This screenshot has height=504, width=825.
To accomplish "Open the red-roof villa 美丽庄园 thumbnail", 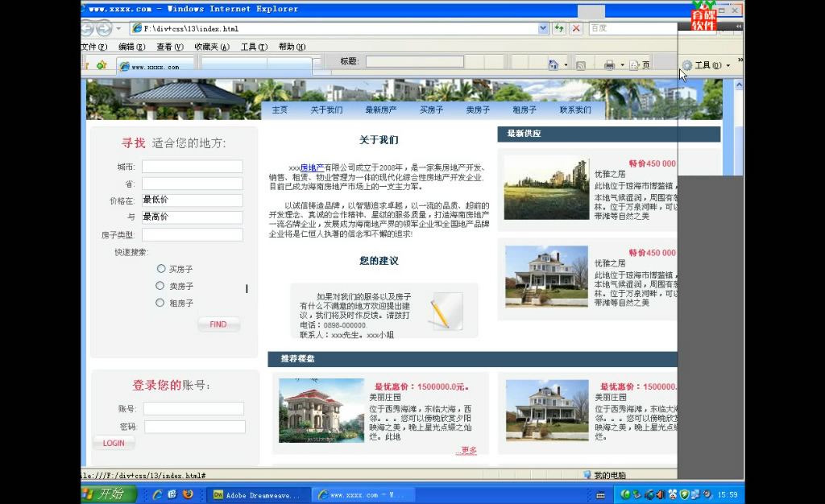I will 321,411.
